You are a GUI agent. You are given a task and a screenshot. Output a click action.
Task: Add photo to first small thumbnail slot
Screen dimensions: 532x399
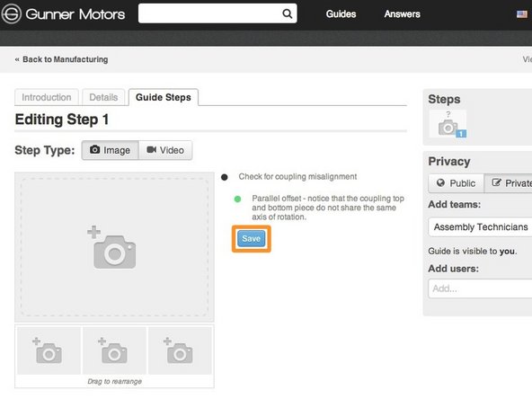coord(49,350)
